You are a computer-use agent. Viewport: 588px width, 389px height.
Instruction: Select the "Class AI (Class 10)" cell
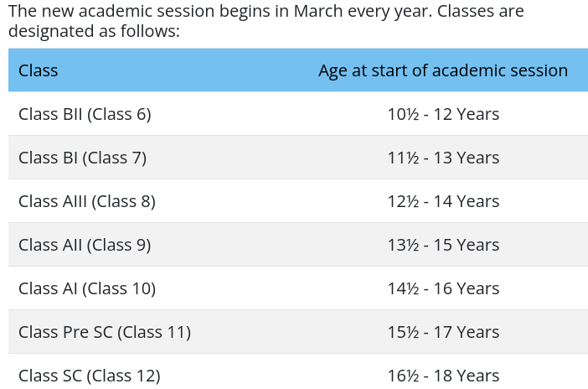coord(87,288)
